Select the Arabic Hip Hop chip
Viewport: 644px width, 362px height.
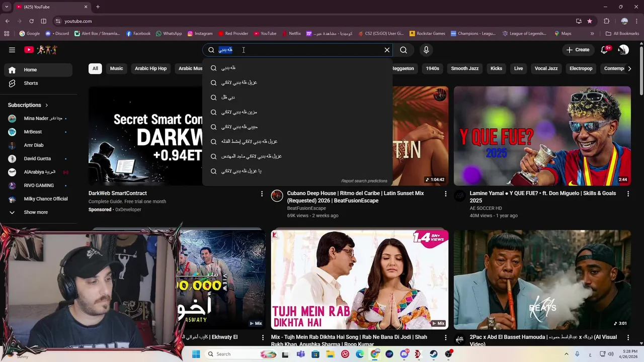click(x=150, y=68)
